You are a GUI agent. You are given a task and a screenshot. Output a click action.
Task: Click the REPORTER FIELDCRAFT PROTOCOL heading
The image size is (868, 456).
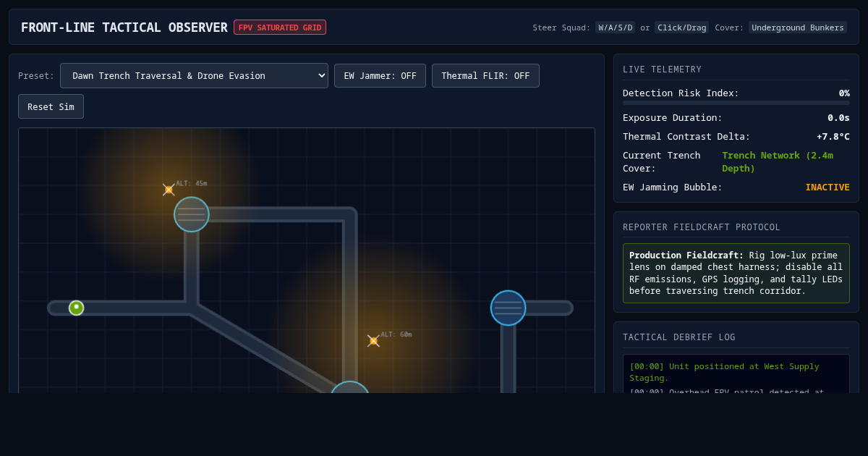point(702,227)
